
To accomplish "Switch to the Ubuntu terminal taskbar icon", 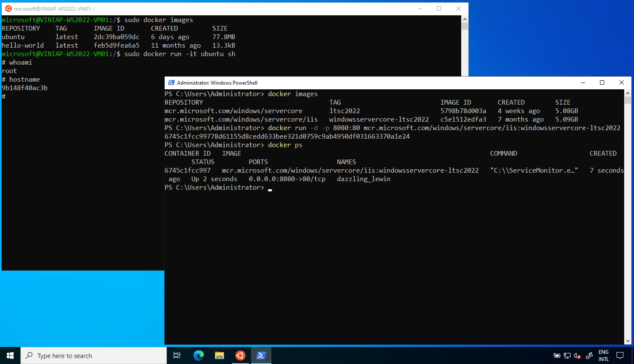I will [240, 355].
